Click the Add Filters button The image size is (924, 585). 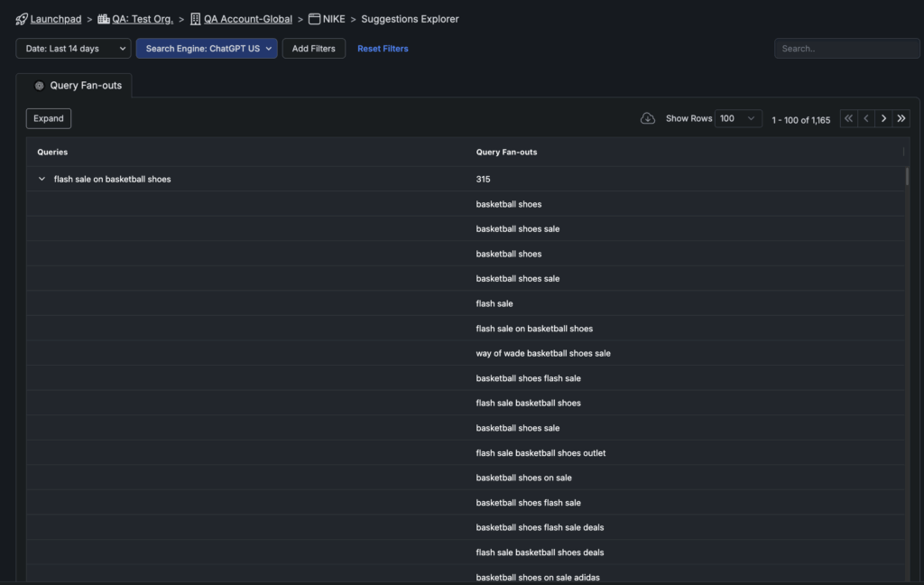pyautogui.click(x=313, y=49)
